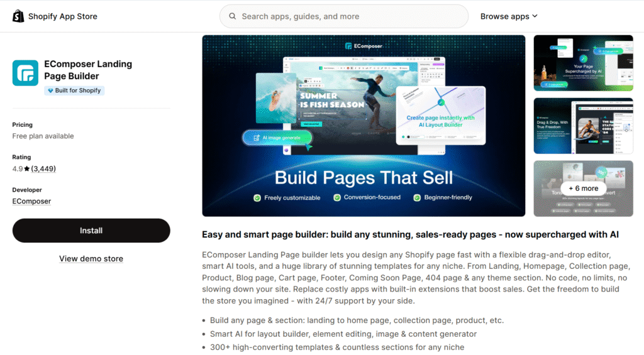
Task: Click bullet Smart AI for layout builder
Action: click(x=343, y=334)
